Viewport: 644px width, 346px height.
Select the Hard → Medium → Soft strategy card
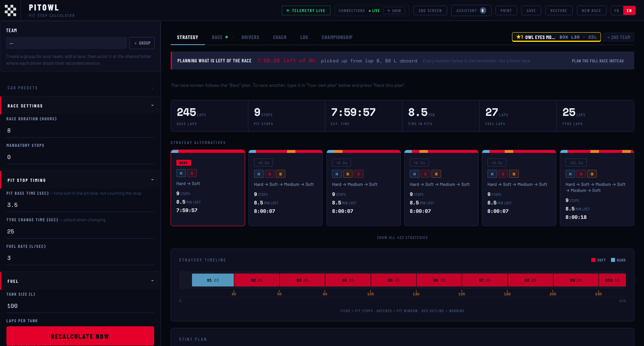point(363,188)
